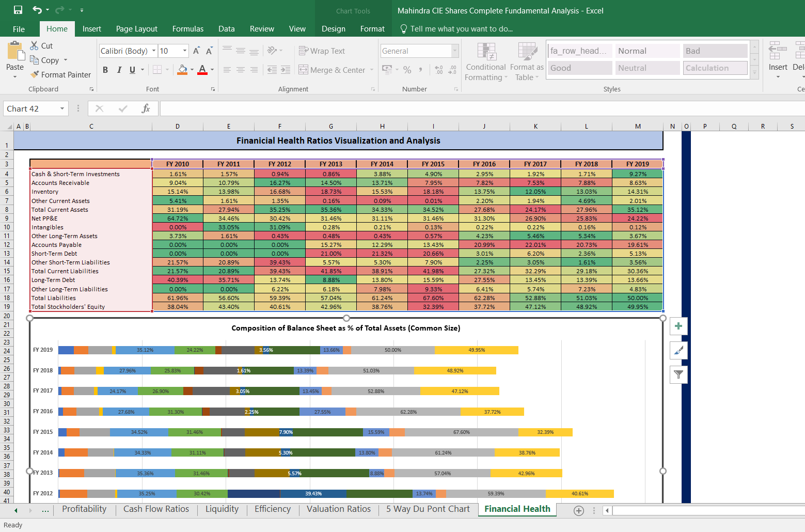Switch to 5 Way Du Pont Chart sheet
The width and height of the screenshot is (805, 532).
(428, 509)
